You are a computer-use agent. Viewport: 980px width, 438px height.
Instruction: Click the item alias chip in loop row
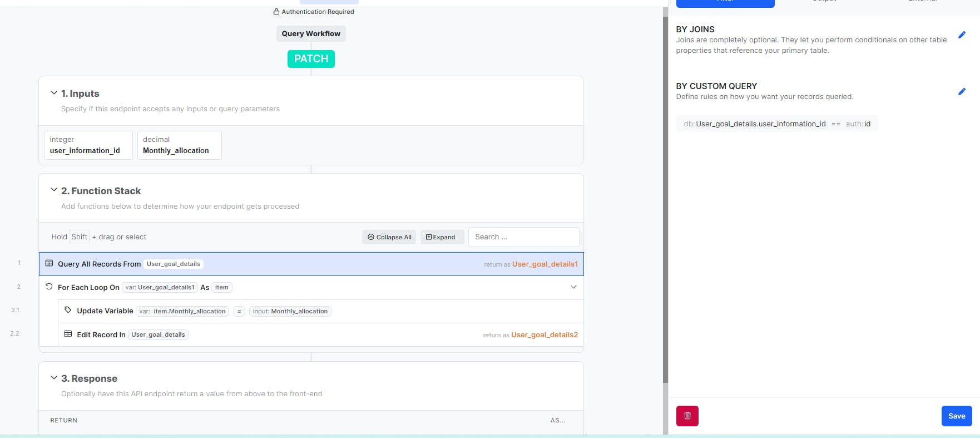[222, 287]
